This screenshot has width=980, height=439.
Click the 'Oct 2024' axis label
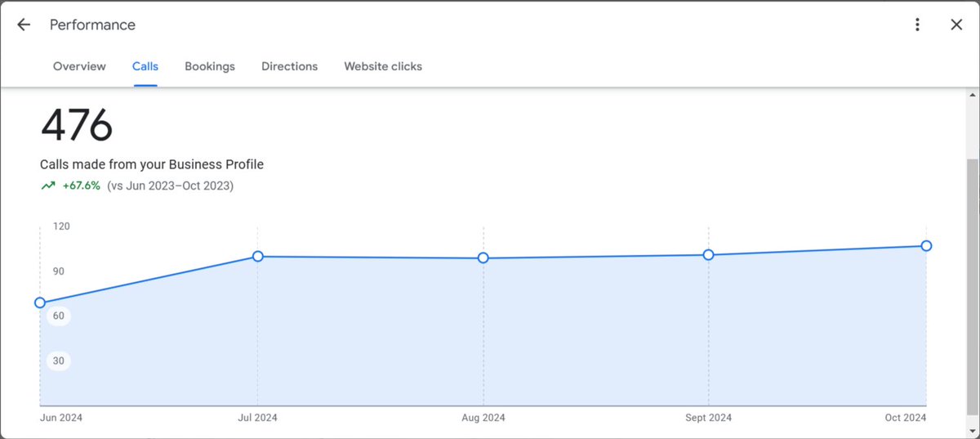pyautogui.click(x=906, y=418)
